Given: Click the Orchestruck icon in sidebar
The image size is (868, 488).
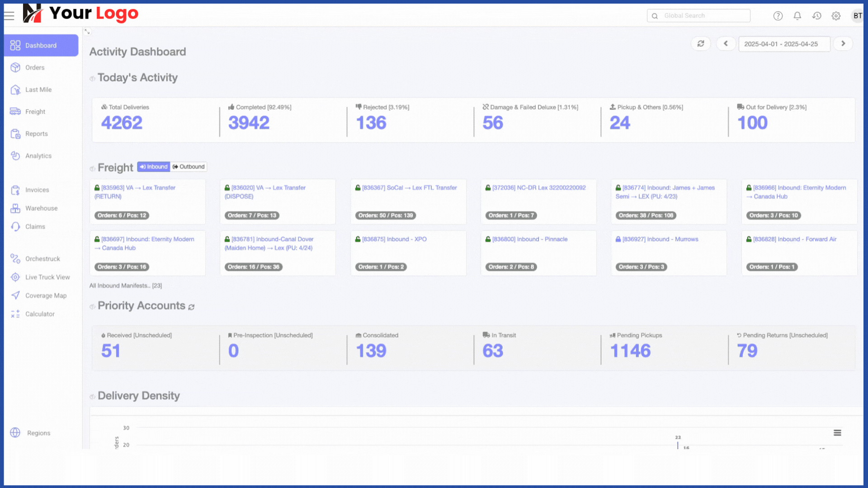Looking at the screenshot, I should pyautogui.click(x=15, y=259).
